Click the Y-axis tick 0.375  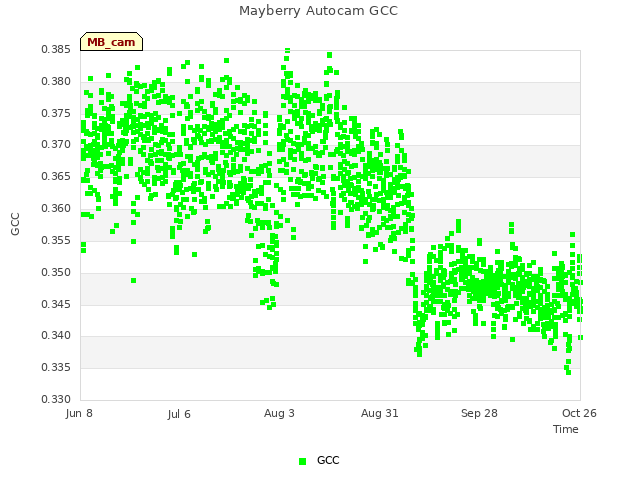[56, 113]
